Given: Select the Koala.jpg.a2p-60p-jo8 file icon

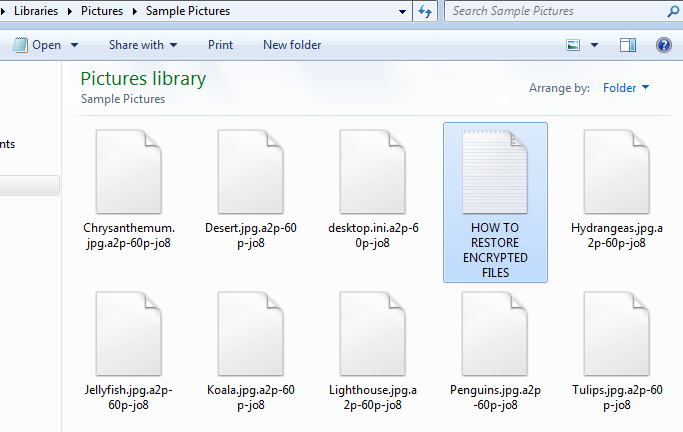Looking at the screenshot, I should tap(251, 334).
